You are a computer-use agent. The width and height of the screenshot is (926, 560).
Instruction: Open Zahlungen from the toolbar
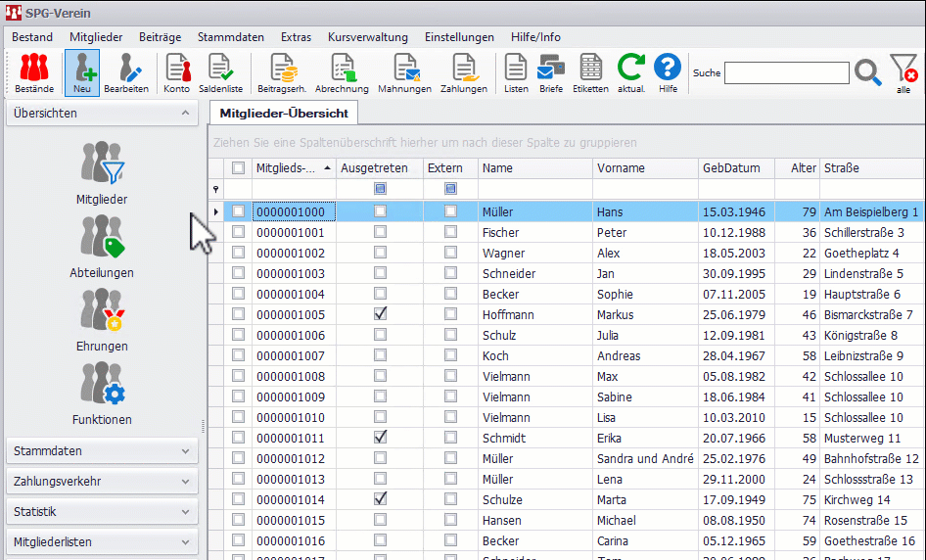(x=463, y=73)
